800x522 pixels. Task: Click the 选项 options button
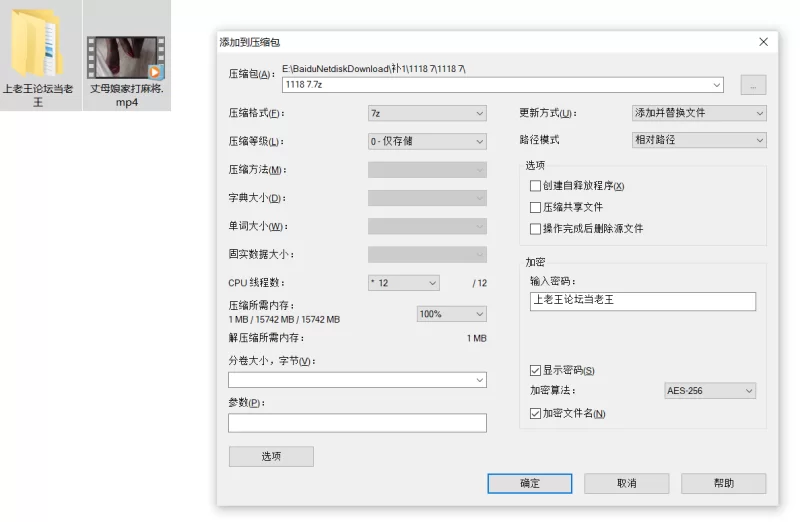[x=271, y=456]
